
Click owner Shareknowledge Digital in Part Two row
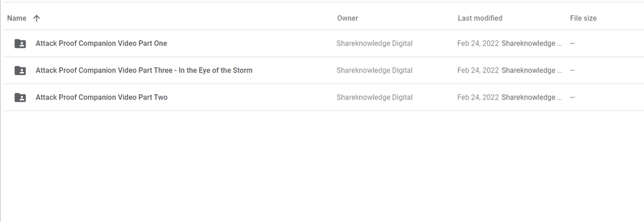tap(375, 98)
